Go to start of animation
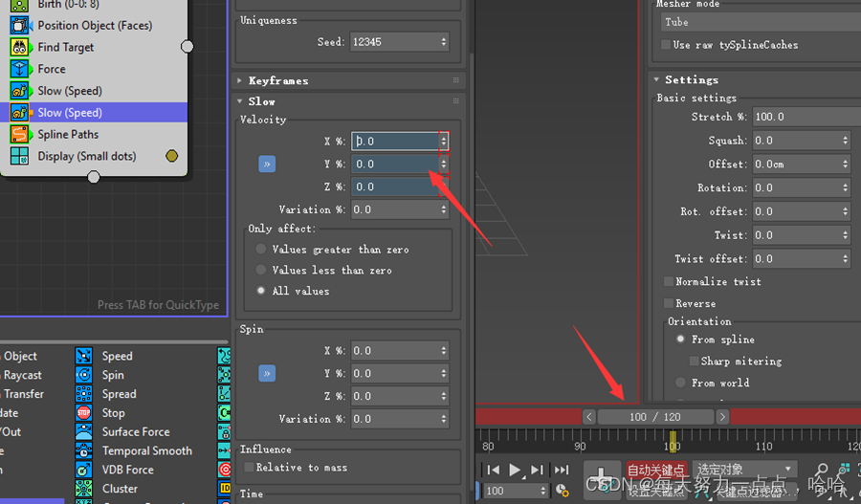The width and height of the screenshot is (861, 504). pos(494,470)
